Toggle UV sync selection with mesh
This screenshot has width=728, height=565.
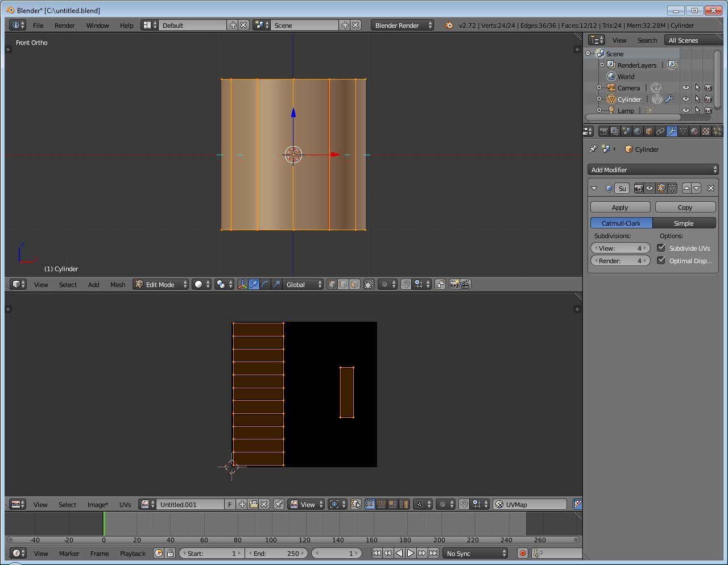tap(355, 504)
